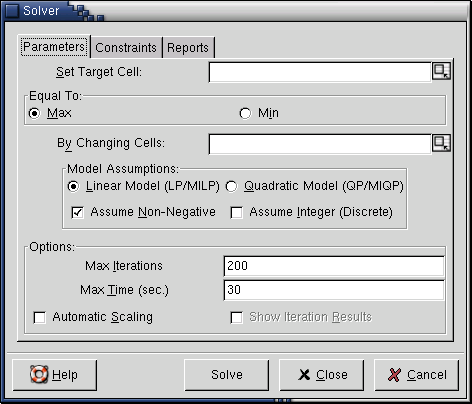
Task: Click the Help button with lifebuoy icon
Action: [55, 375]
